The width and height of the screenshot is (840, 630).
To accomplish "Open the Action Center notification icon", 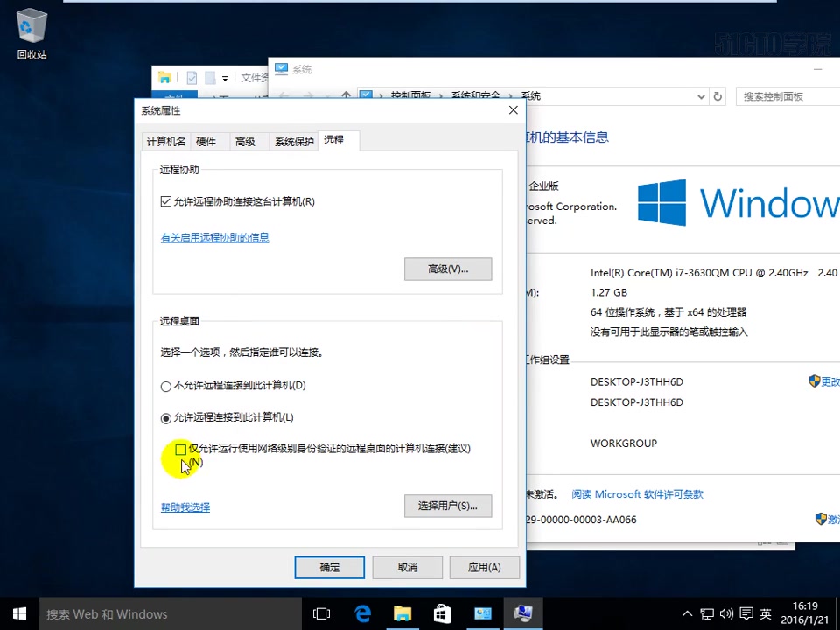I will coord(746,614).
